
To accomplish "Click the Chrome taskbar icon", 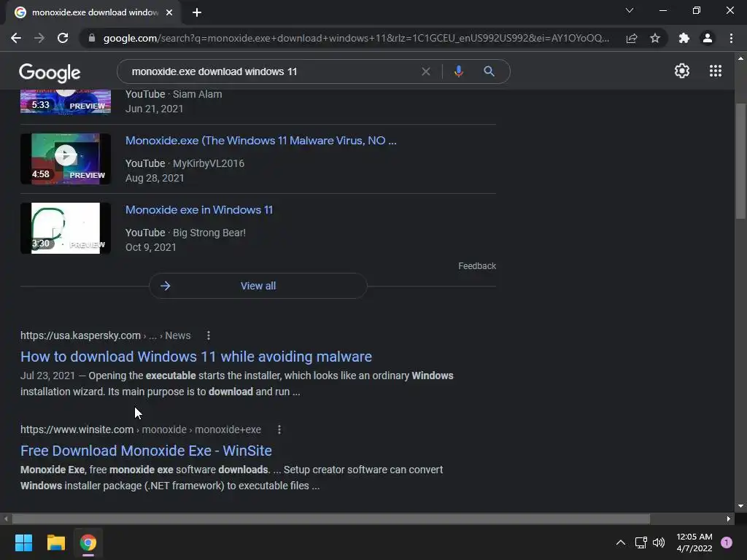I will (88, 542).
